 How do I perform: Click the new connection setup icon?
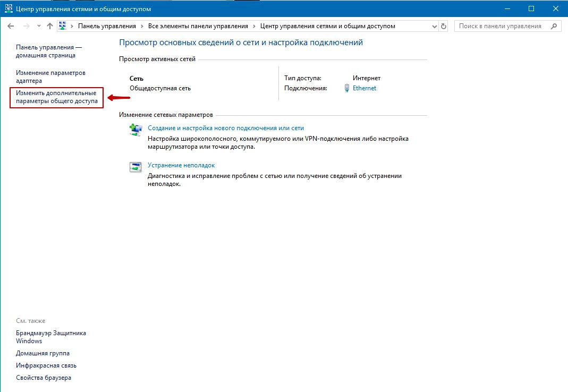(136, 130)
